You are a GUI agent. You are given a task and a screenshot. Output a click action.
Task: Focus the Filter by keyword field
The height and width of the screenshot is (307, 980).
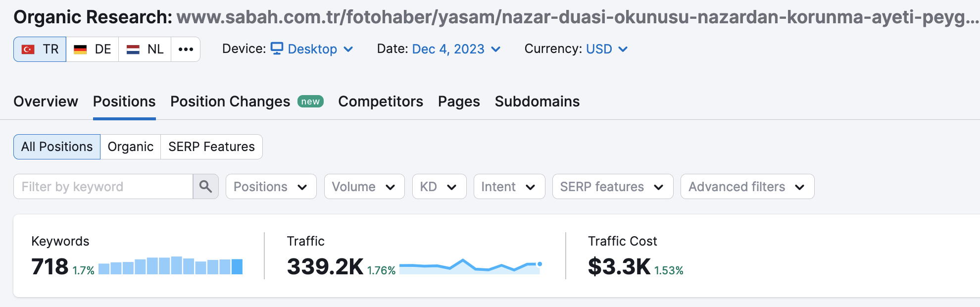point(103,187)
